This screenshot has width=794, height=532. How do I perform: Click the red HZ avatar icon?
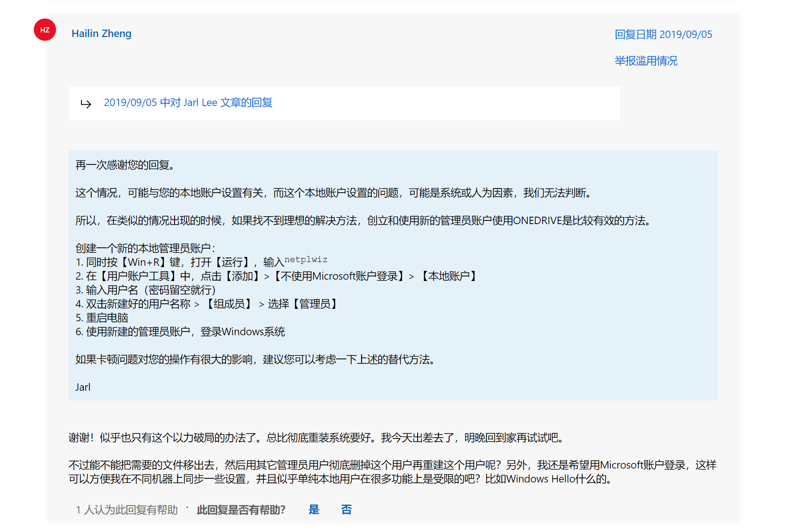pyautogui.click(x=45, y=30)
